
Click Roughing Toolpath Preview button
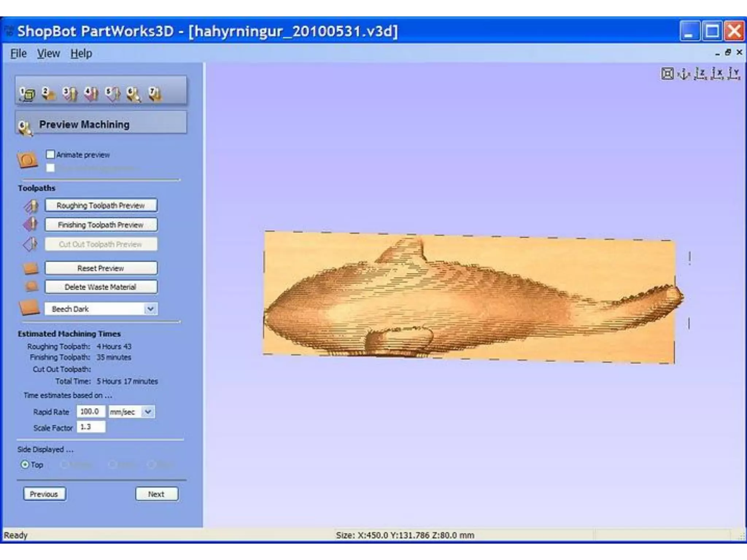click(101, 205)
